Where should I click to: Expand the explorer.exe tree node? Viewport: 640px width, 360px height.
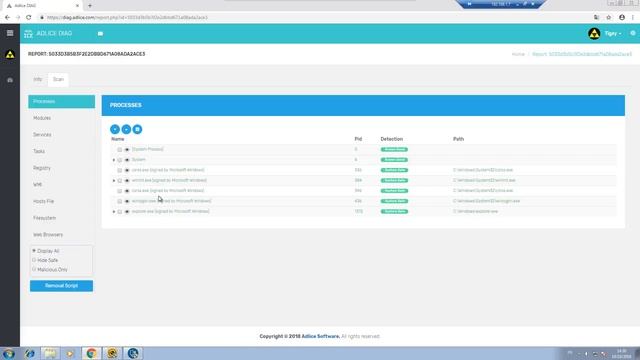(x=114, y=212)
